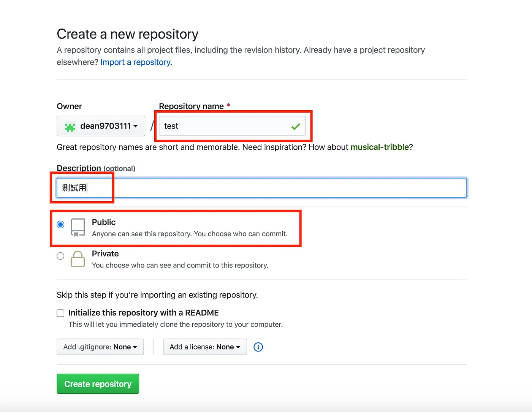
Task: Click the red asterisk after Repository name
Action: pyautogui.click(x=229, y=105)
